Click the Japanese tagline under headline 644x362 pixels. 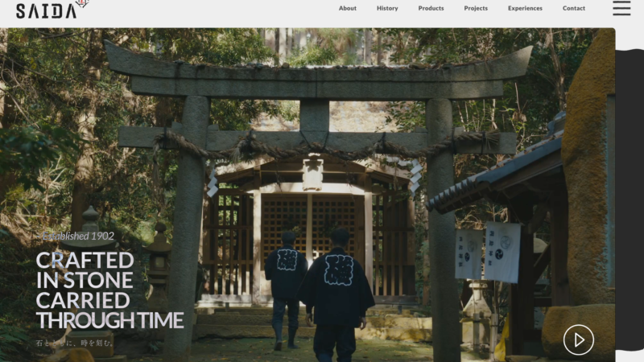75,343
